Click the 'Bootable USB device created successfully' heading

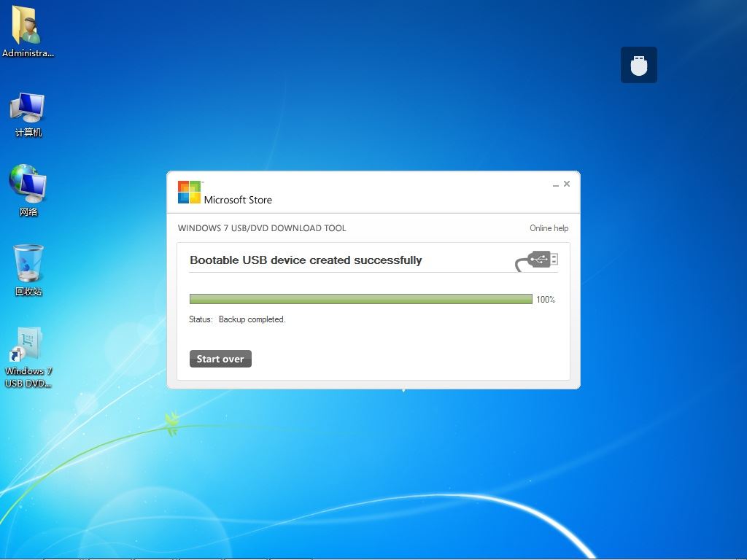click(x=306, y=260)
